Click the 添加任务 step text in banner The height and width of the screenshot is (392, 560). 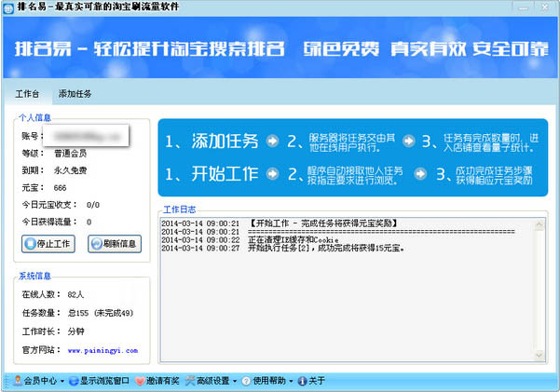pyautogui.click(x=225, y=141)
